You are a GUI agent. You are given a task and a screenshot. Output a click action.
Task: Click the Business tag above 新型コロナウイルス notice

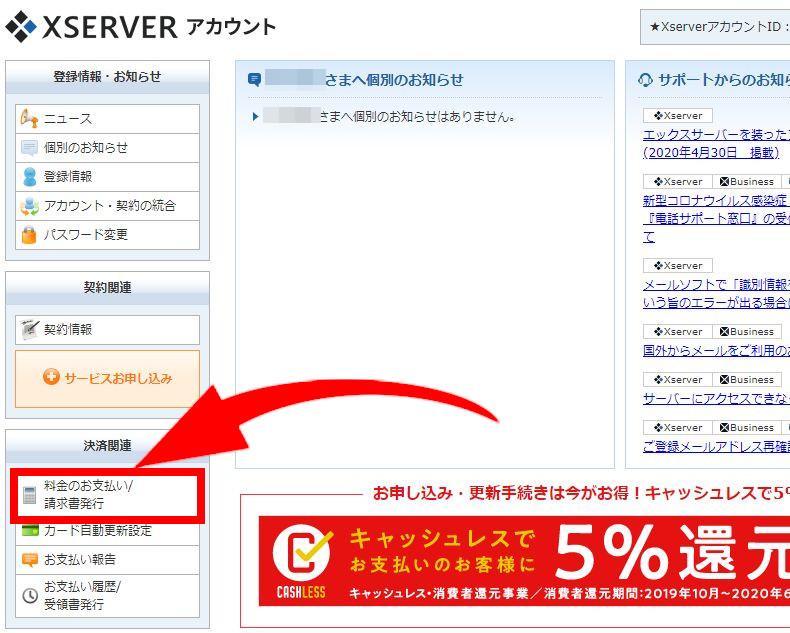point(747,181)
